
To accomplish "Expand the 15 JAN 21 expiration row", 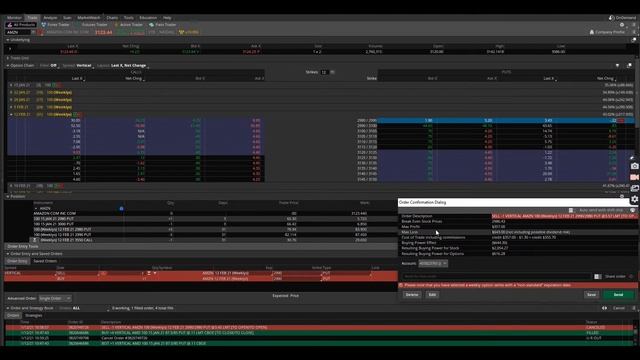I will click(x=11, y=85).
